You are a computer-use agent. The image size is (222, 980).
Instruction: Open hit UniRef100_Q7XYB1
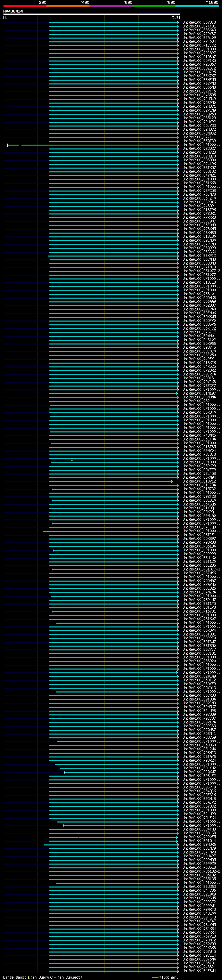coord(199,26)
